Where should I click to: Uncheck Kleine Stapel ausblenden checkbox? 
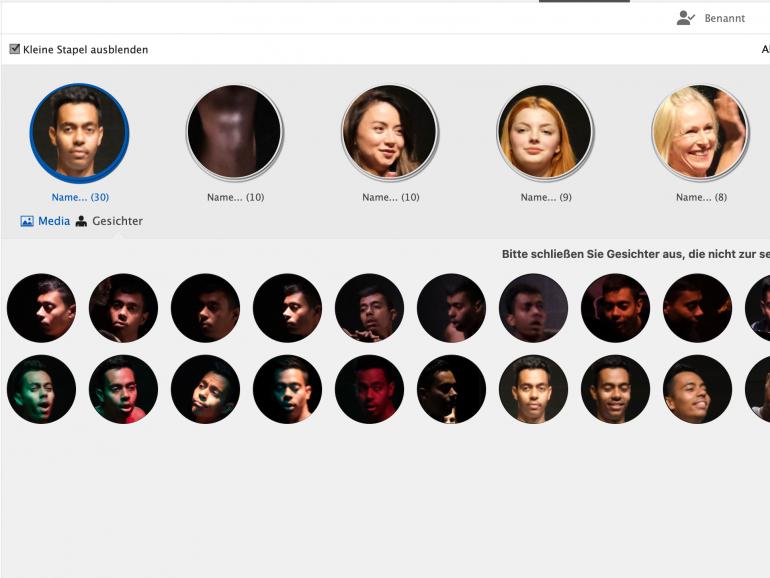(15, 49)
